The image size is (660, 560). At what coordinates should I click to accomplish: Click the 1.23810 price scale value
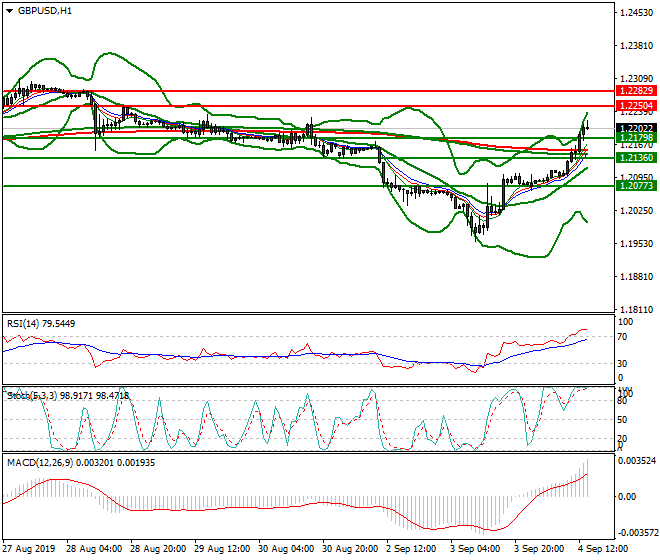(637, 46)
